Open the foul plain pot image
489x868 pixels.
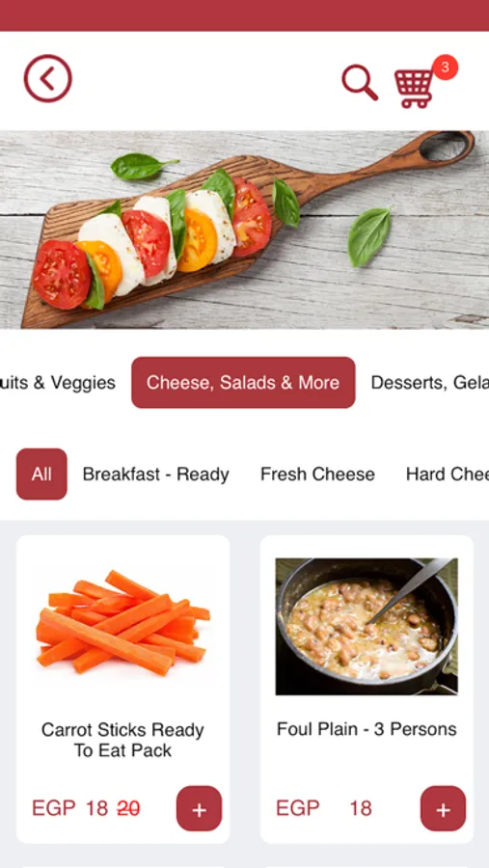click(367, 626)
